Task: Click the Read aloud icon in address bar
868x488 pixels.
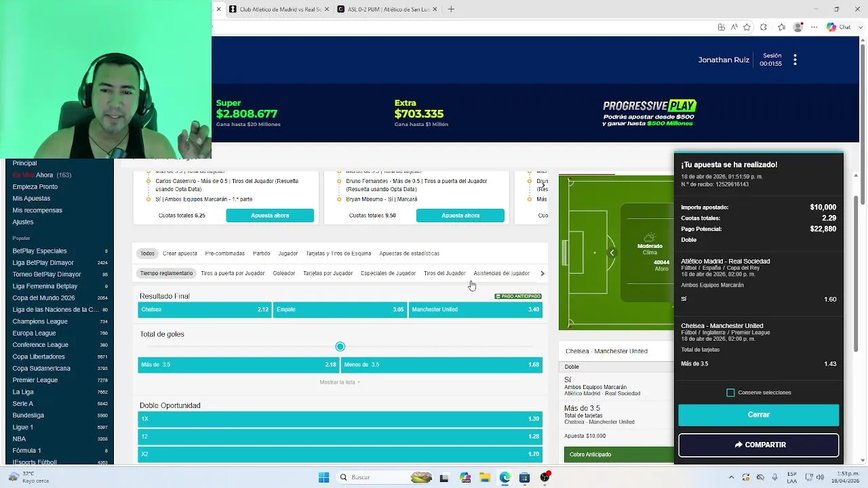Action: click(x=734, y=27)
